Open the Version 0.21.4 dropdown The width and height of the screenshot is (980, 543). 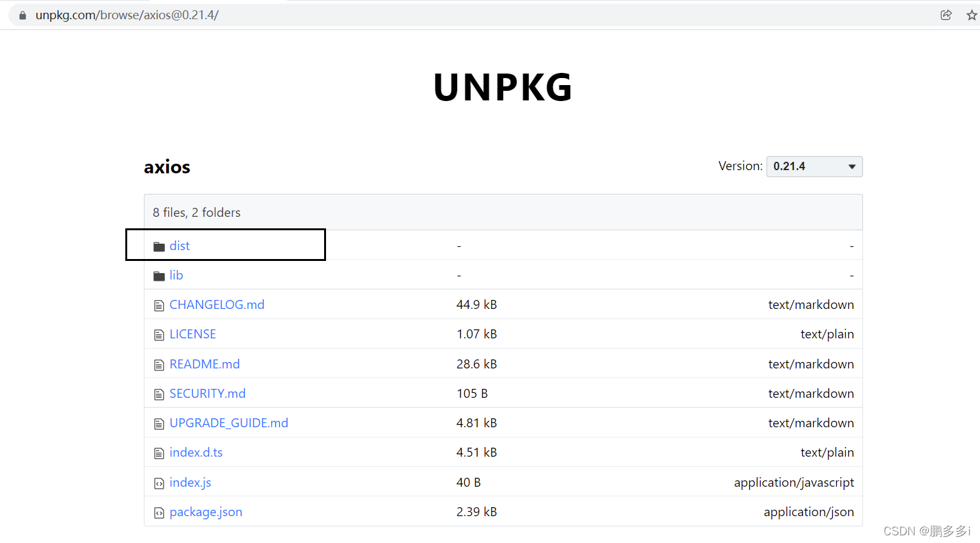(x=814, y=166)
